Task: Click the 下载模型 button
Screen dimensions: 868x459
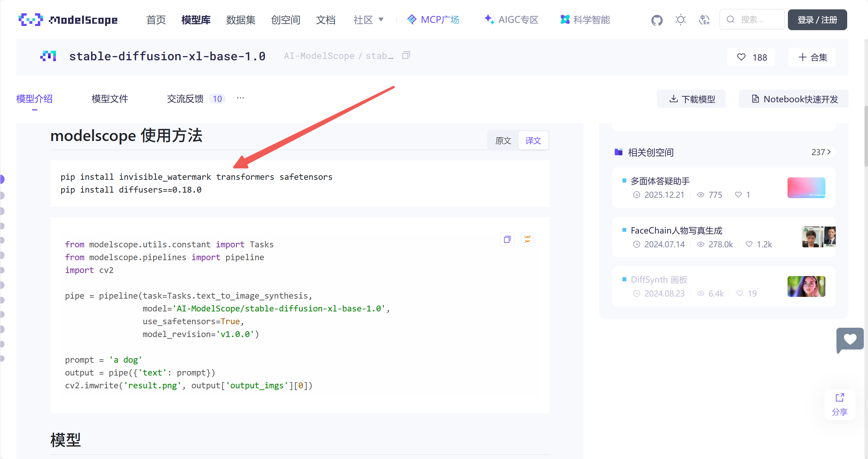Action: 691,99
